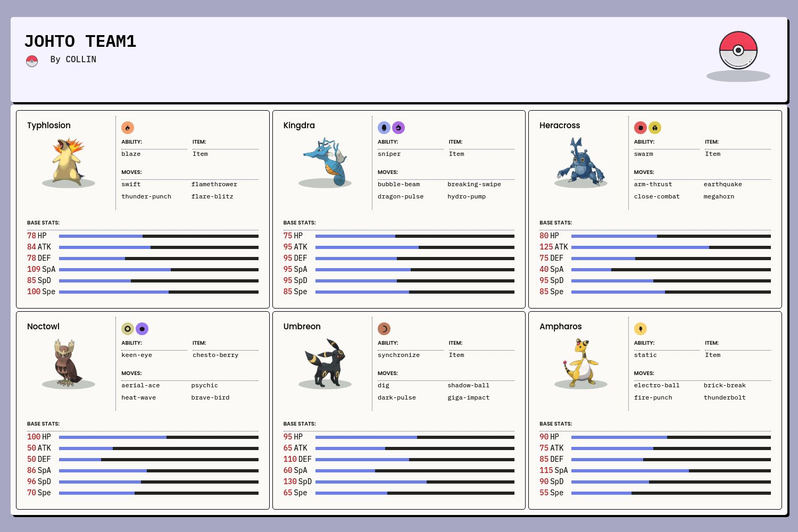Click Umbreon's dark type icon
The height and width of the screenshot is (532, 798).
(x=384, y=329)
